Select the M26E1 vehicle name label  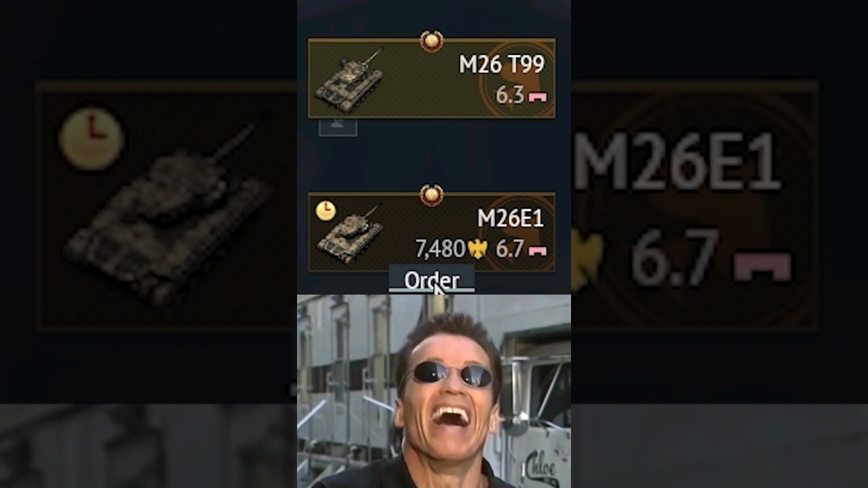click(x=511, y=218)
